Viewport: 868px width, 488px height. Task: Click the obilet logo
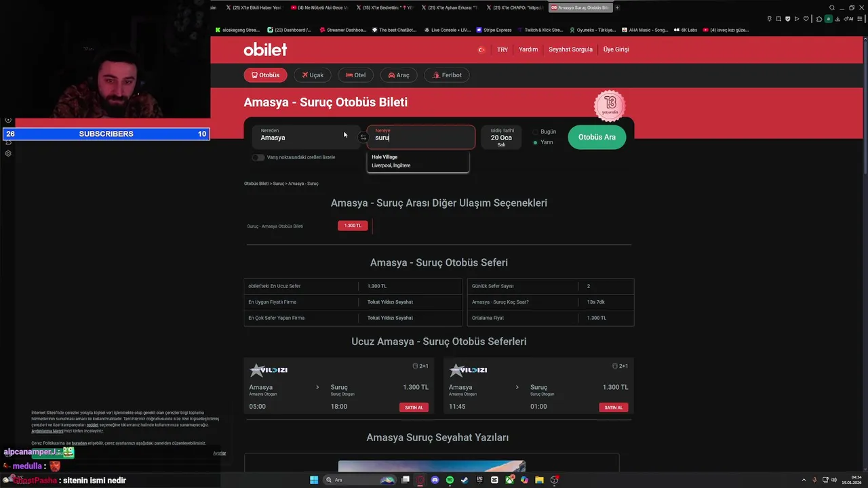[x=265, y=49]
